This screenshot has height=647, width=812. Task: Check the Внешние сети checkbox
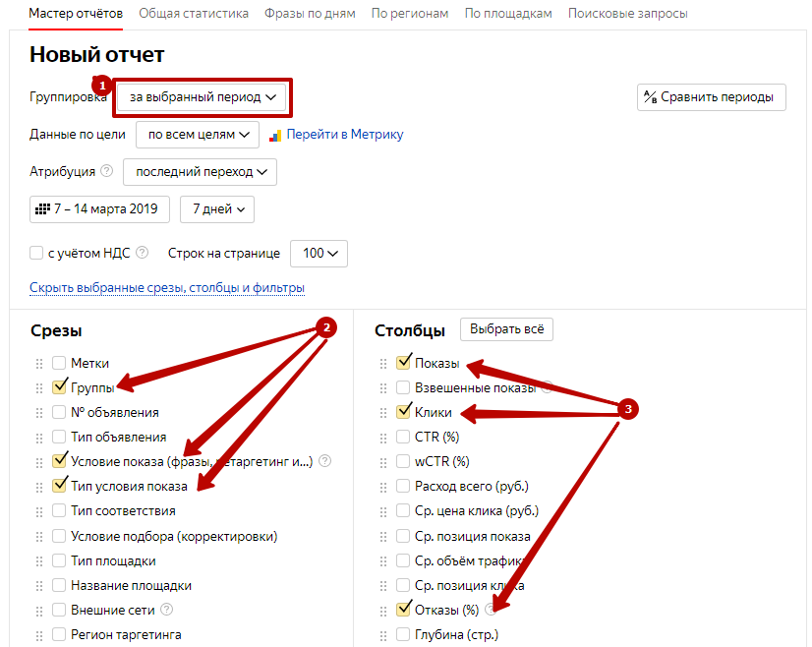coord(59,610)
